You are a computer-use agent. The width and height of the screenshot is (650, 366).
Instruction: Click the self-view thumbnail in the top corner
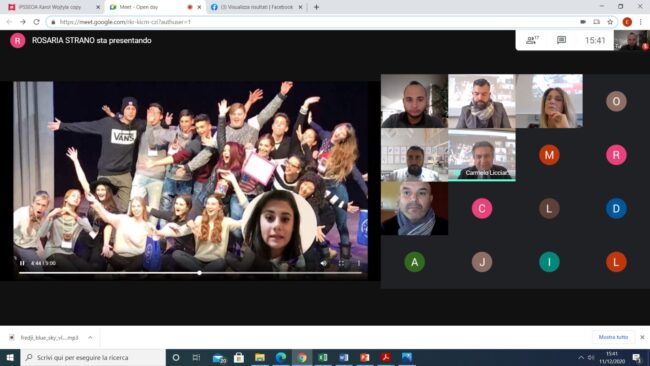[x=631, y=40]
